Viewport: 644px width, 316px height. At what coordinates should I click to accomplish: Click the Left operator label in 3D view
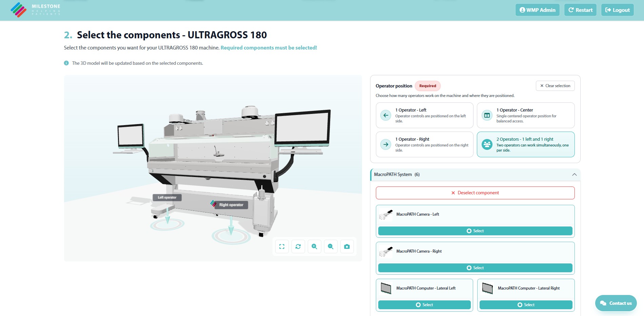tap(167, 197)
